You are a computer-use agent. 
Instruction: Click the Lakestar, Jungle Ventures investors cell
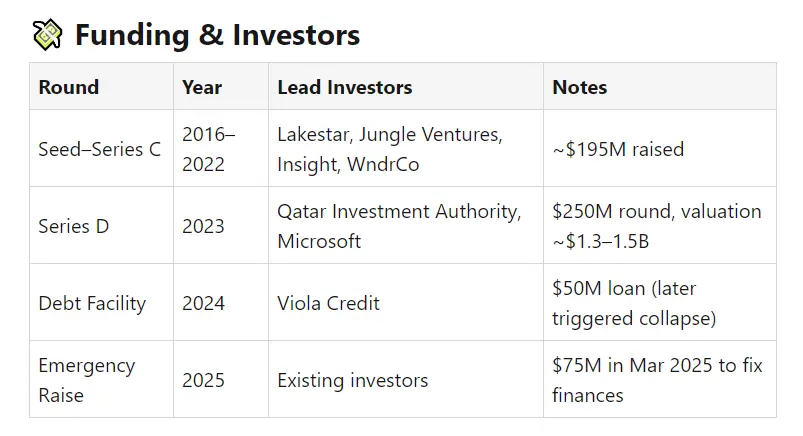click(x=390, y=149)
